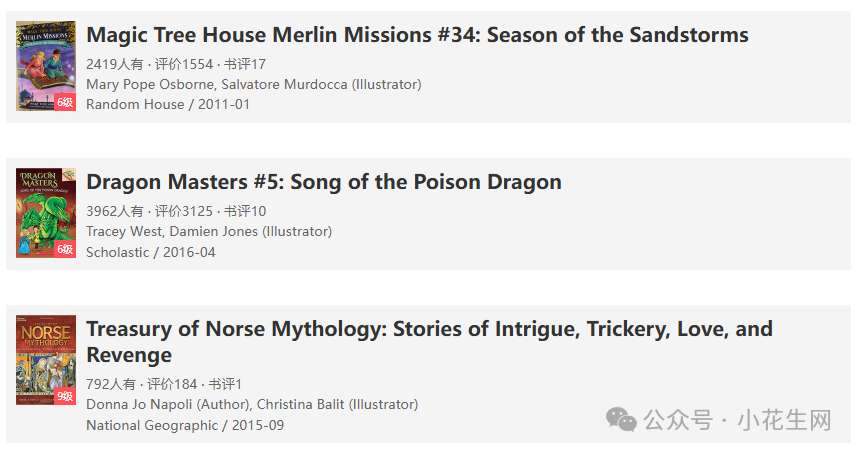
Task: Click author Donna Jo Napoli line
Action: pyautogui.click(x=252, y=404)
